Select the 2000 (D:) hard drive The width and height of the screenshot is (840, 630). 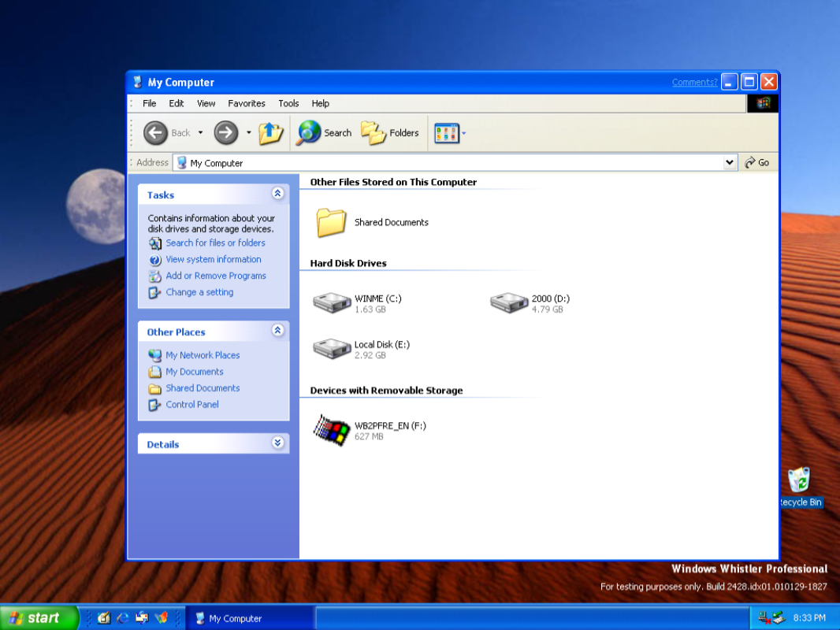[509, 303]
